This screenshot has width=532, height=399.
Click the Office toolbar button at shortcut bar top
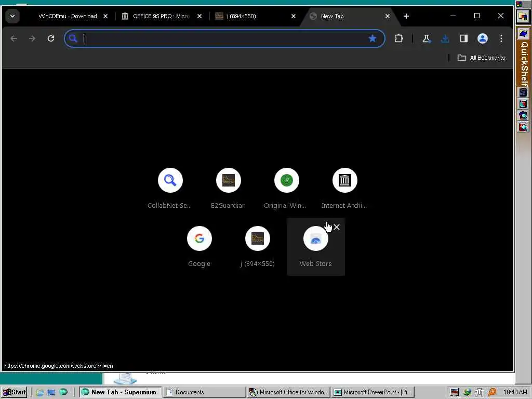pyautogui.click(x=523, y=16)
